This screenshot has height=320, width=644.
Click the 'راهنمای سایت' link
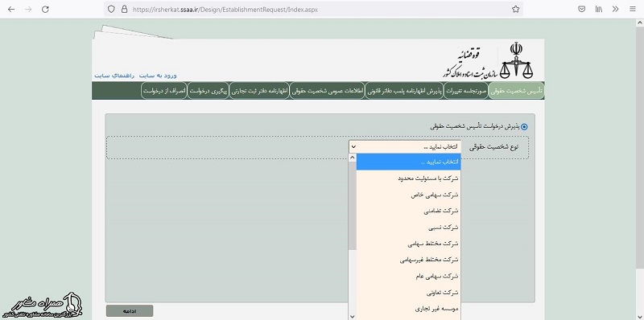pos(114,76)
